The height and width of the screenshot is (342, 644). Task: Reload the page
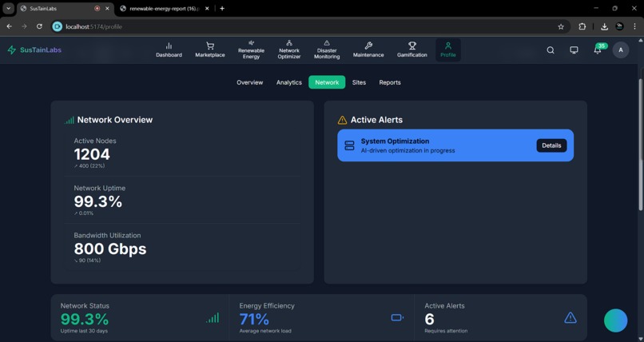pyautogui.click(x=39, y=26)
